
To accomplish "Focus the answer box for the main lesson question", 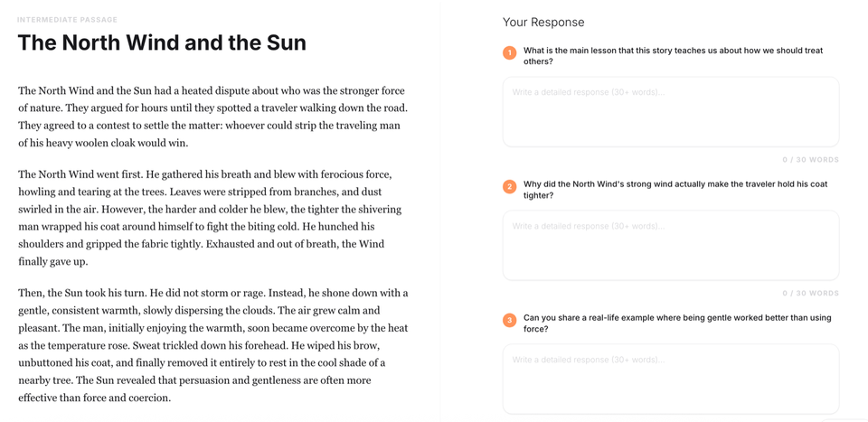I will 670,112.
